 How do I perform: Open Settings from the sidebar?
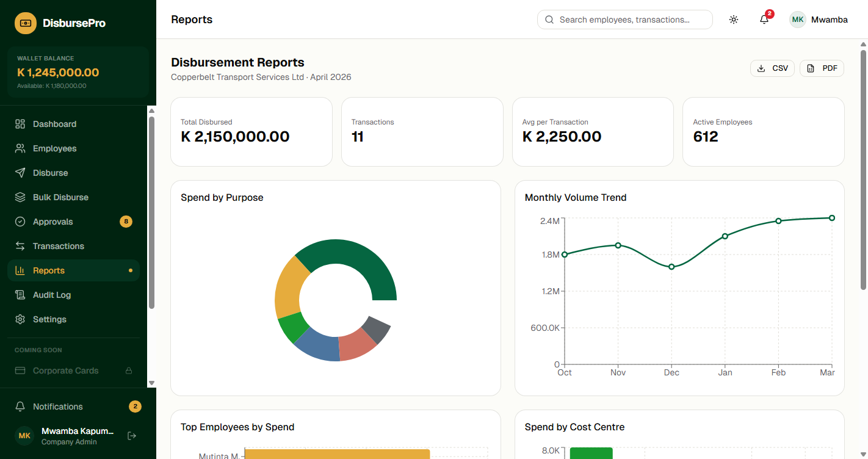tap(73, 319)
